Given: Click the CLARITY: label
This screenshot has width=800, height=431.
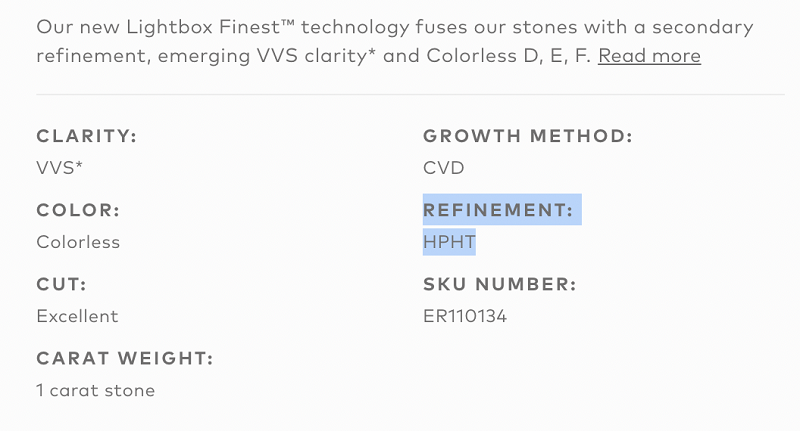Looking at the screenshot, I should (87, 136).
